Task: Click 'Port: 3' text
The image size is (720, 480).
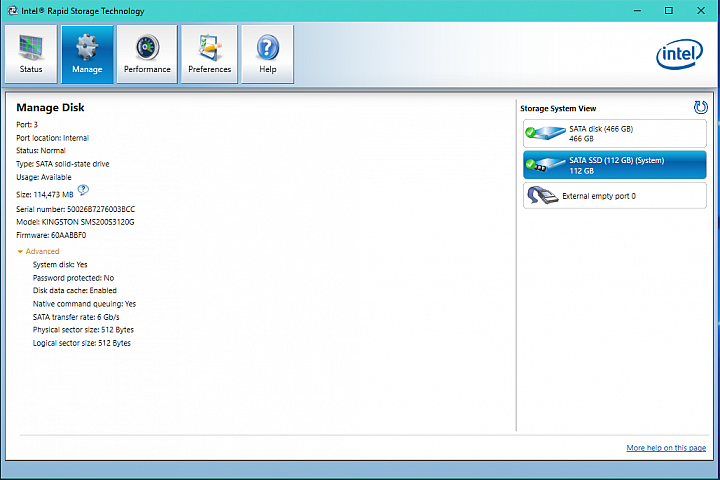Action: (x=27, y=124)
